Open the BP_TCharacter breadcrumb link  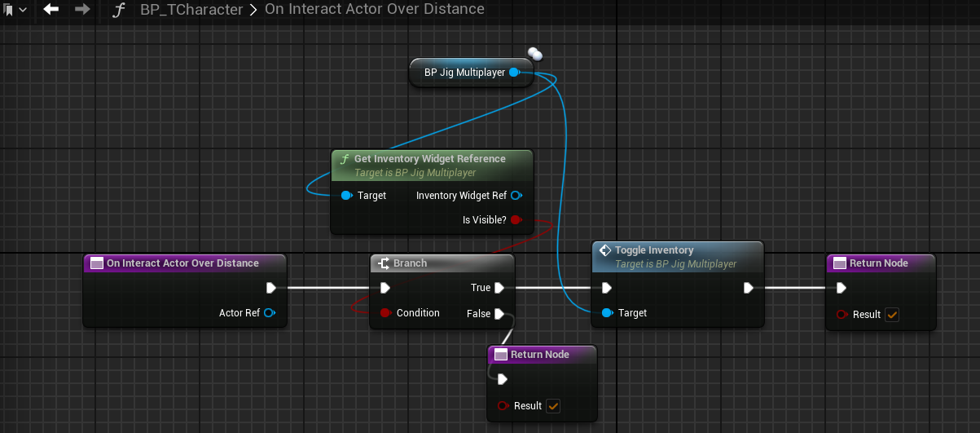pos(191,10)
